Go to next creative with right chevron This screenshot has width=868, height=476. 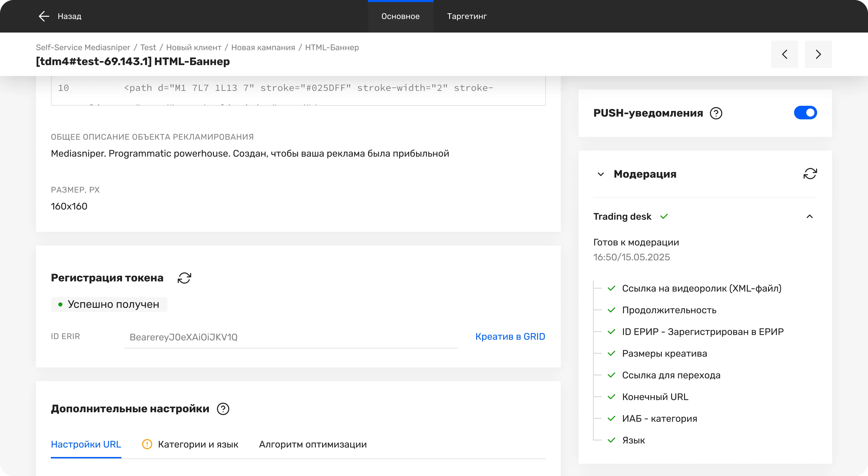(x=818, y=54)
